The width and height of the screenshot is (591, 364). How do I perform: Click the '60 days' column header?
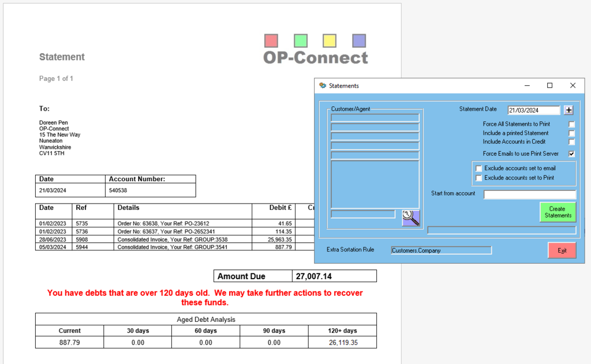tap(206, 331)
